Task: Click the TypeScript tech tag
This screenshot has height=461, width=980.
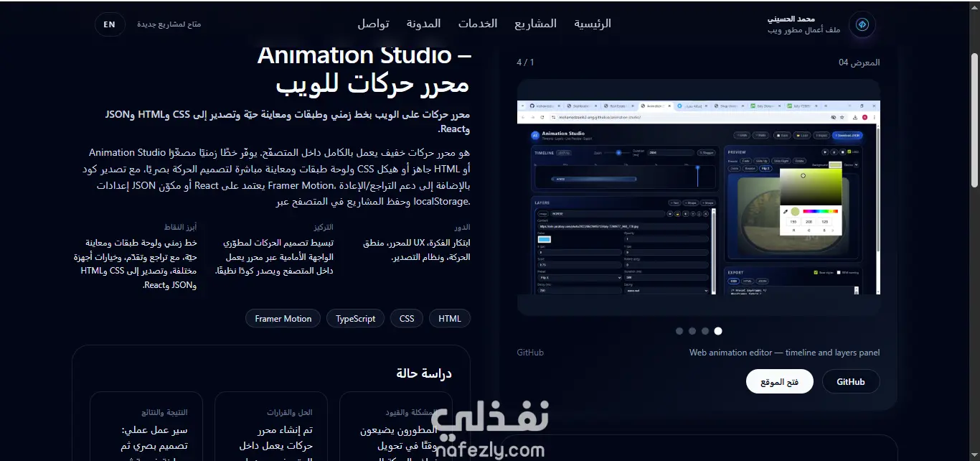Action: (356, 319)
